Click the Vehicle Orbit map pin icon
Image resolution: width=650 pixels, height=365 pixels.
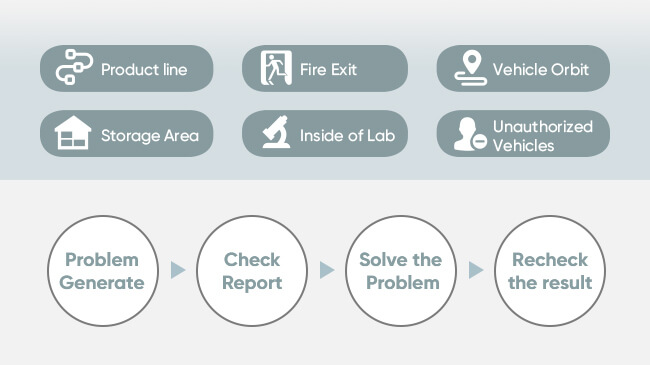(x=471, y=68)
